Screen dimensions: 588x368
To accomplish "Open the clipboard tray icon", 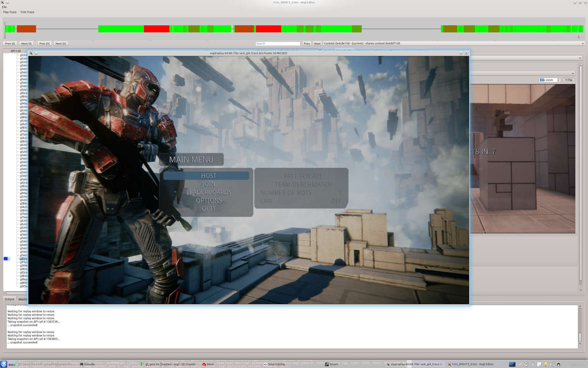I will pos(539,364).
